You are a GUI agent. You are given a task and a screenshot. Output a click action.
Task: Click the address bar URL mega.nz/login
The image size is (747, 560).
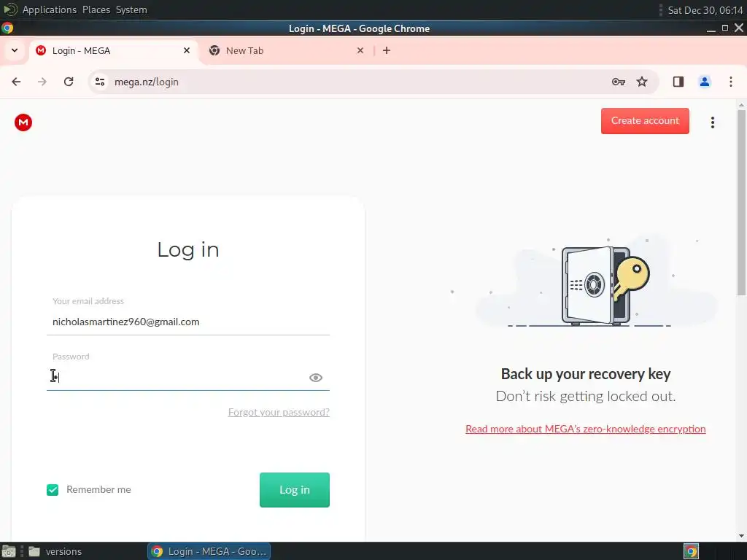(146, 82)
